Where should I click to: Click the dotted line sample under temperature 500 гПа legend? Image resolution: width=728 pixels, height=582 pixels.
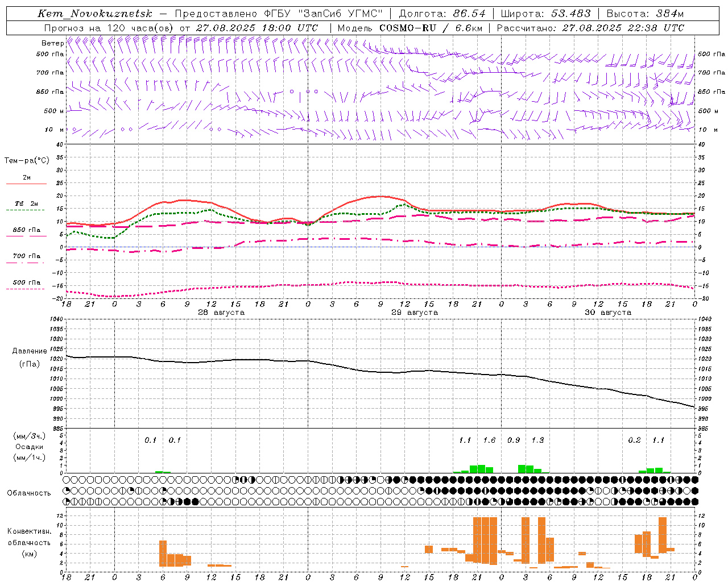[x=25, y=289]
